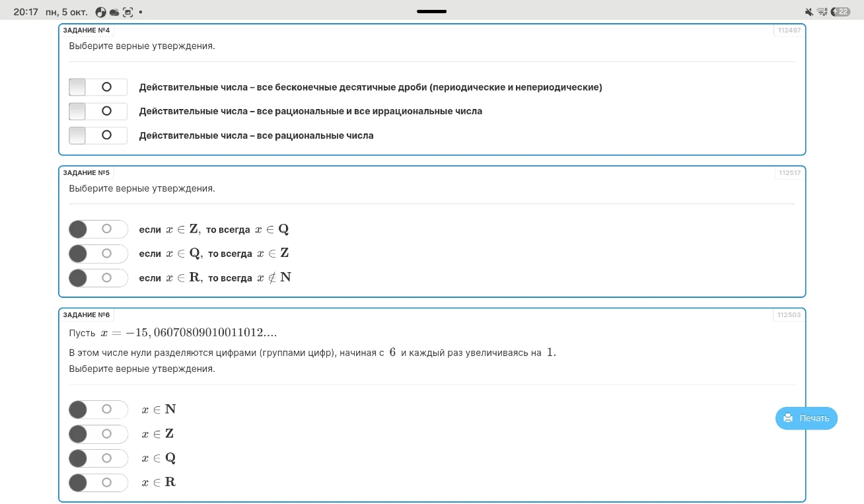Viewport: 864px width, 504px height.
Task: Enable the switch for x∈R implies x∉N
Action: (98, 278)
